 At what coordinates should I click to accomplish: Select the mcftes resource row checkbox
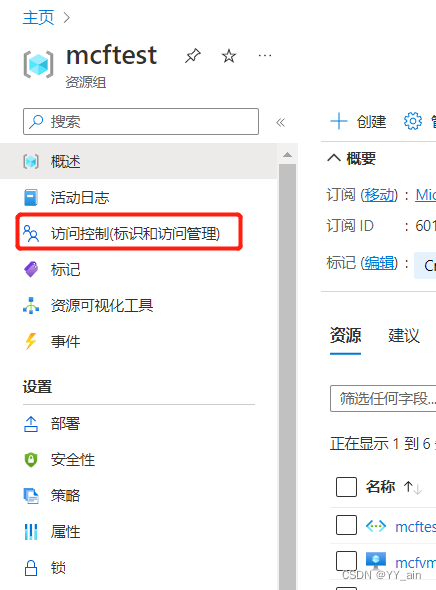pos(346,525)
